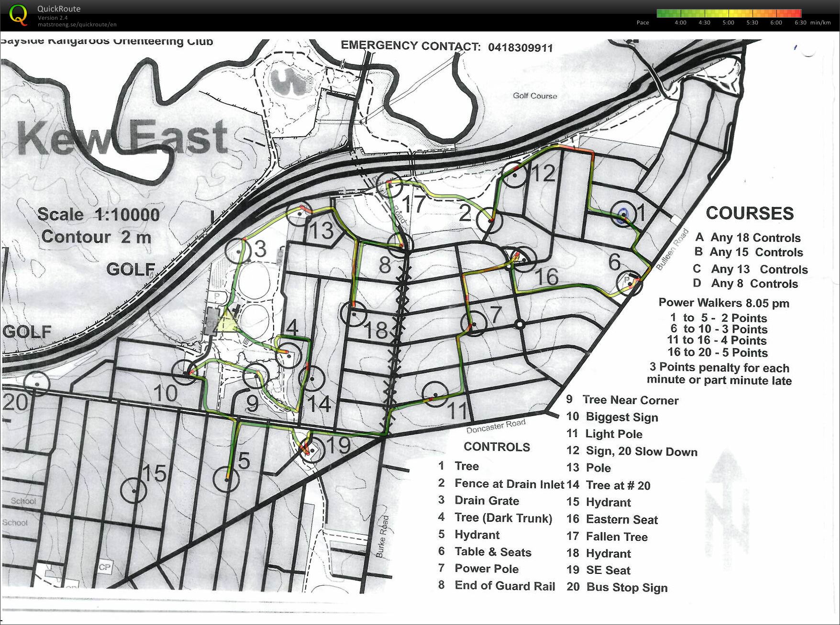
Task: Click the 'Scale 1:10000' map label
Action: (99, 215)
